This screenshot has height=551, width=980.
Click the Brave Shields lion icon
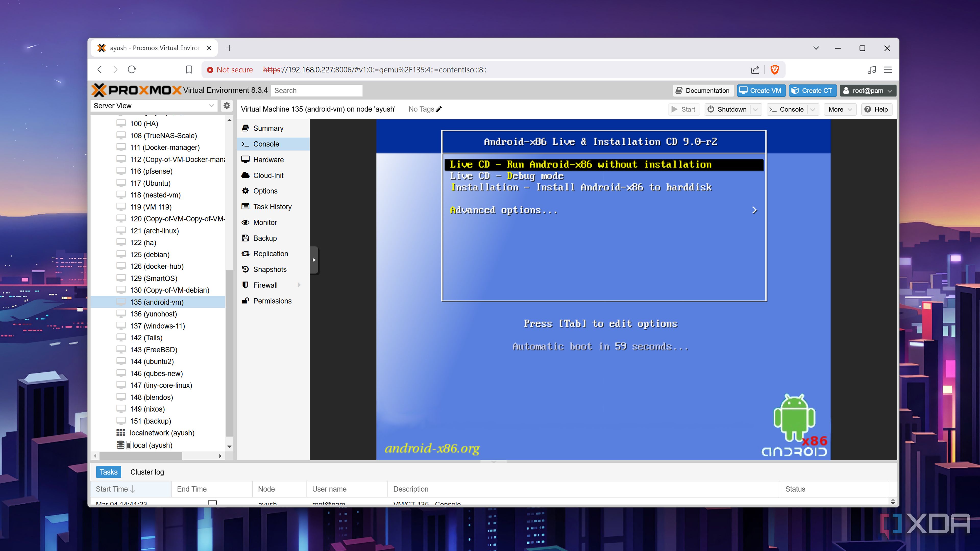(x=775, y=70)
